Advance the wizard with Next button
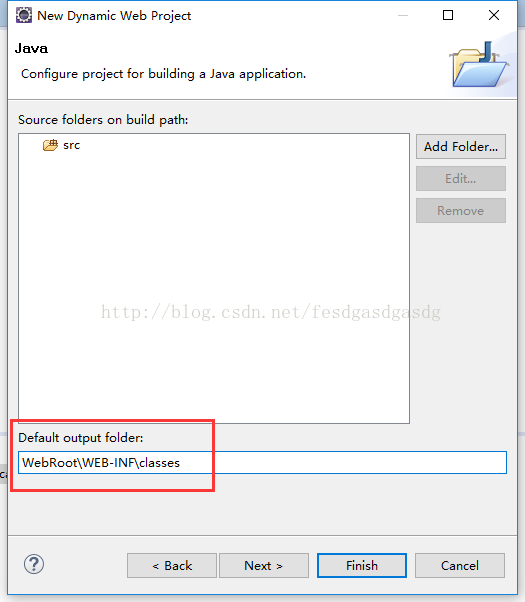Screen dimensions: 525x602 pyautogui.click(x=264, y=566)
